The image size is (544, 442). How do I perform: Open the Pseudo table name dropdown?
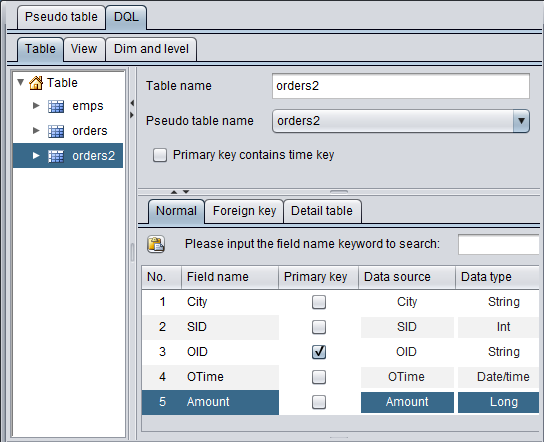tap(521, 121)
